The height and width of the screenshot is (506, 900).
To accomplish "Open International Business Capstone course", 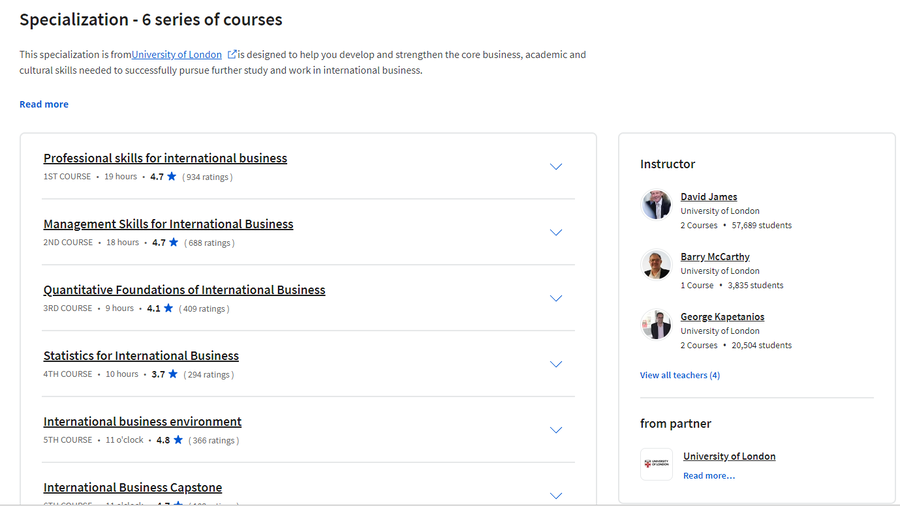I will tap(133, 488).
